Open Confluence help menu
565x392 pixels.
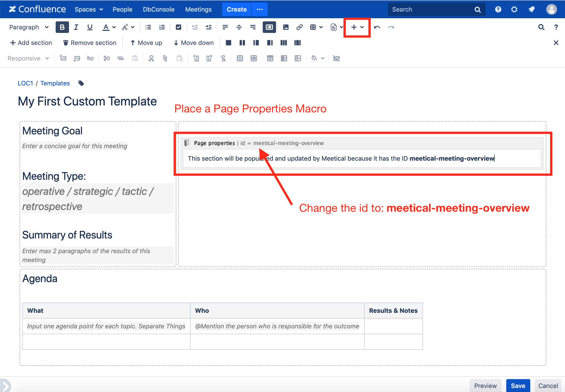498,9
